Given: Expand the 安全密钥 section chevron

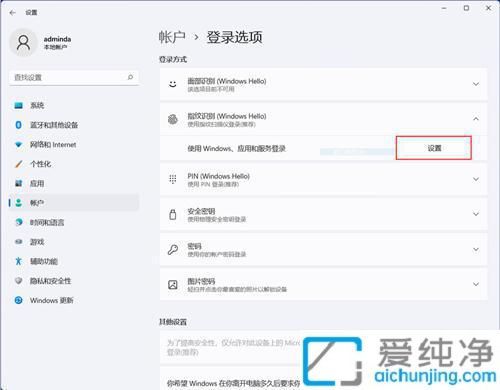Looking at the screenshot, I should 476,214.
